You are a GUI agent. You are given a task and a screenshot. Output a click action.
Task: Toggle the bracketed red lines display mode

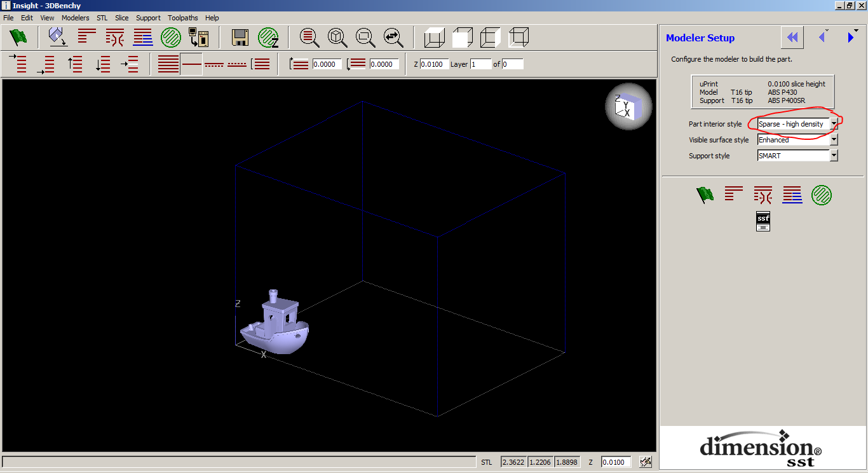tap(261, 64)
